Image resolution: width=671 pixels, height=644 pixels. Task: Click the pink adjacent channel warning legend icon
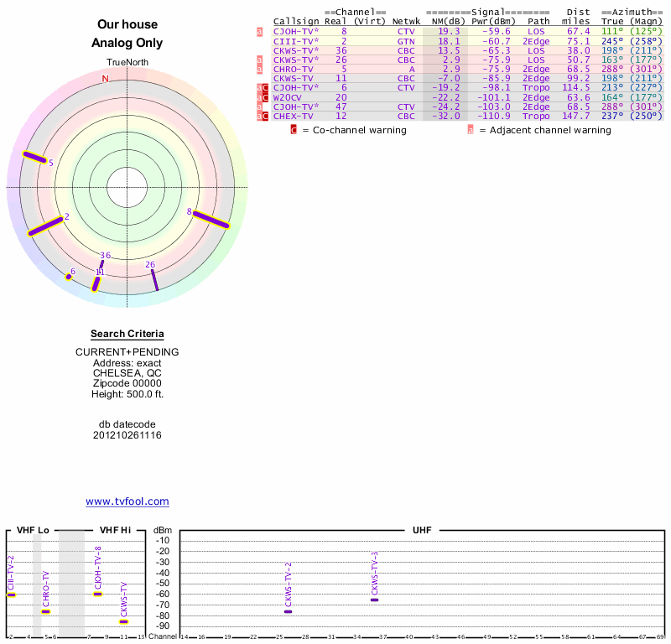pyautogui.click(x=471, y=130)
